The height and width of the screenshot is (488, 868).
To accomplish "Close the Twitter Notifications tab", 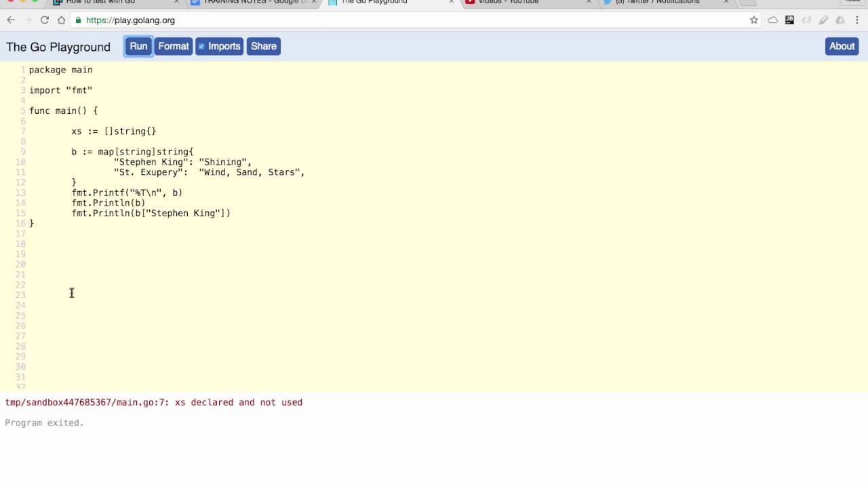I will tap(726, 2).
